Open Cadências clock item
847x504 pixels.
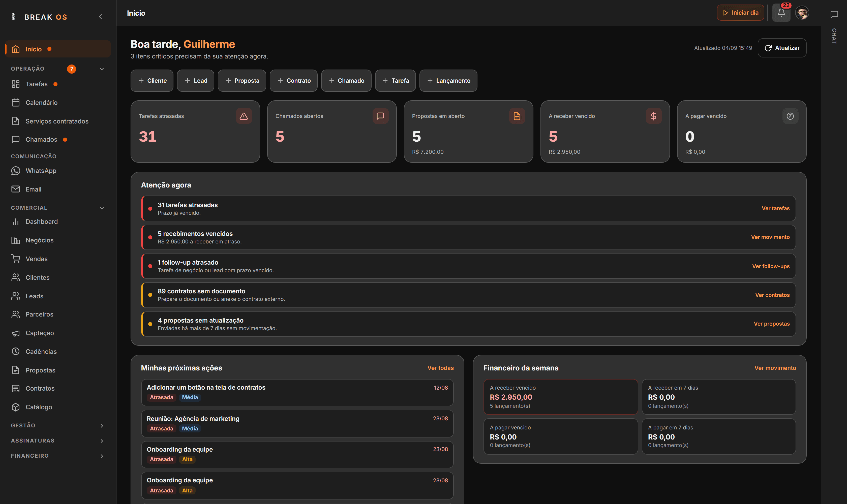pyautogui.click(x=58, y=352)
